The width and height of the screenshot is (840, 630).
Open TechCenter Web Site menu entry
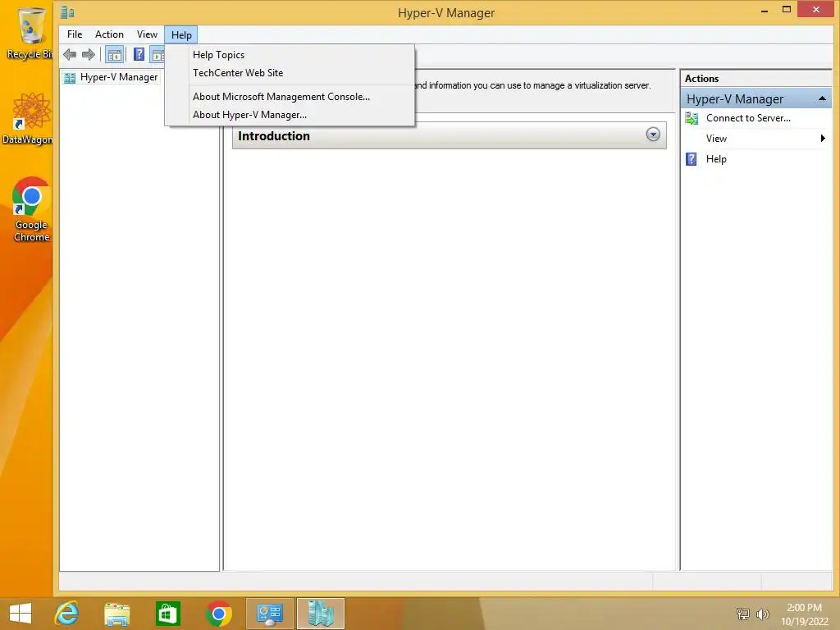(238, 73)
